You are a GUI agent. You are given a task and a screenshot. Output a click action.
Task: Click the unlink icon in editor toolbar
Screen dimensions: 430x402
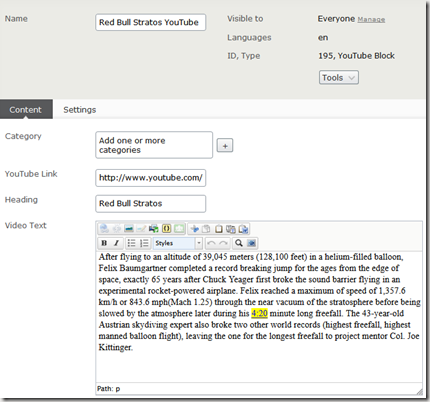[117, 229]
